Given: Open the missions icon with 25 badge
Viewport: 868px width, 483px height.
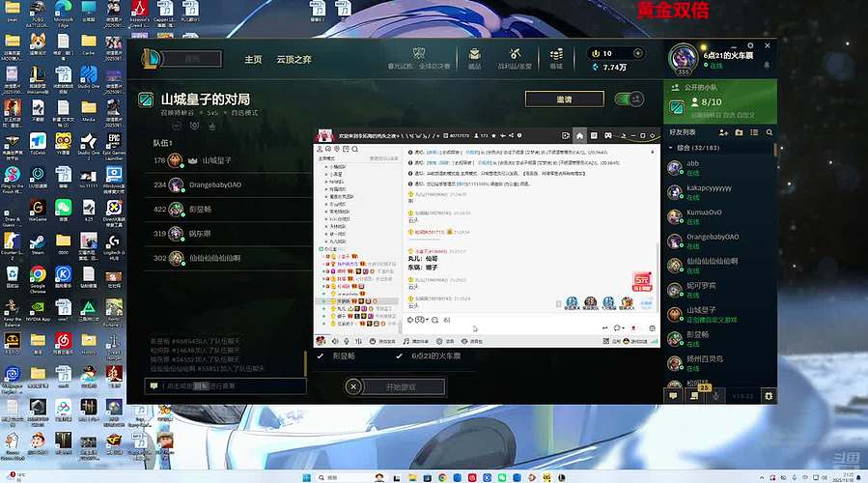Looking at the screenshot, I should click(x=695, y=395).
